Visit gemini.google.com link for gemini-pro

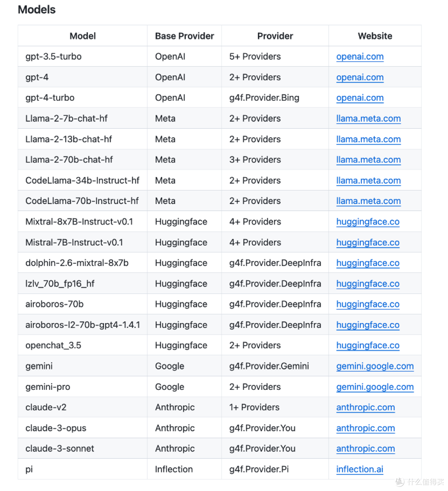(x=375, y=387)
